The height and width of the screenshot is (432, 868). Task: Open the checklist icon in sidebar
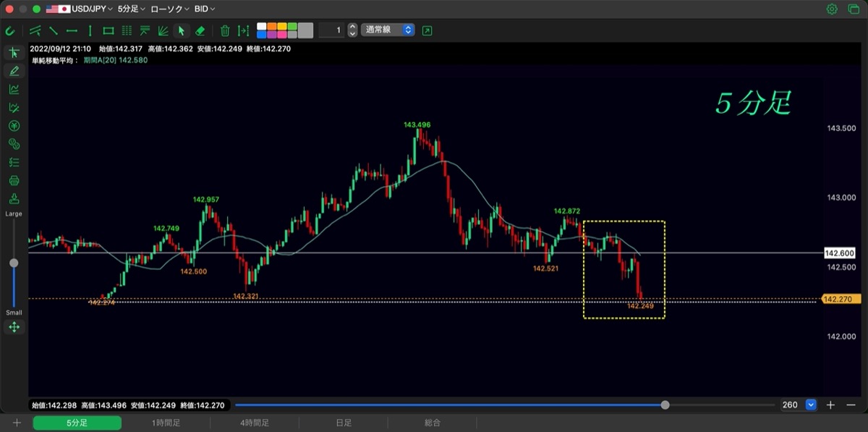pos(14,162)
